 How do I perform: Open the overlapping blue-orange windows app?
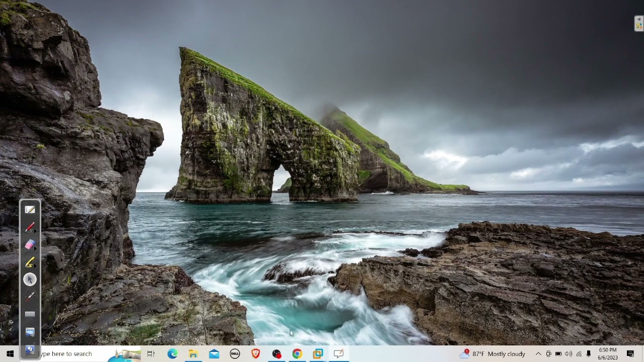click(x=318, y=354)
